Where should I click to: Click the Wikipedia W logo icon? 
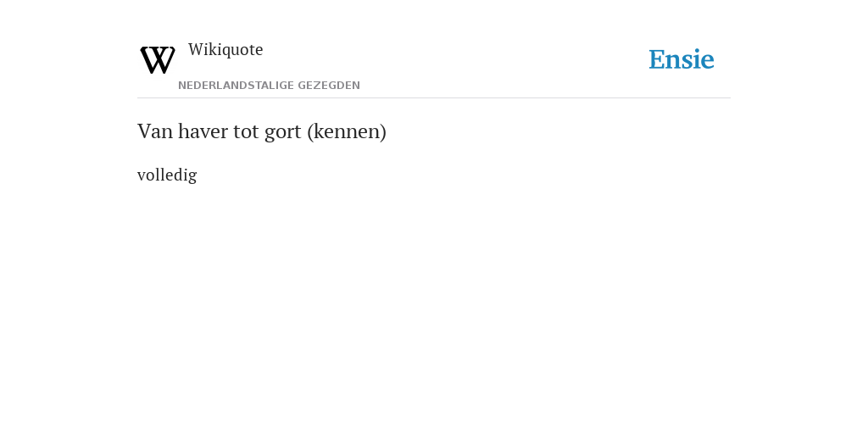click(x=158, y=60)
